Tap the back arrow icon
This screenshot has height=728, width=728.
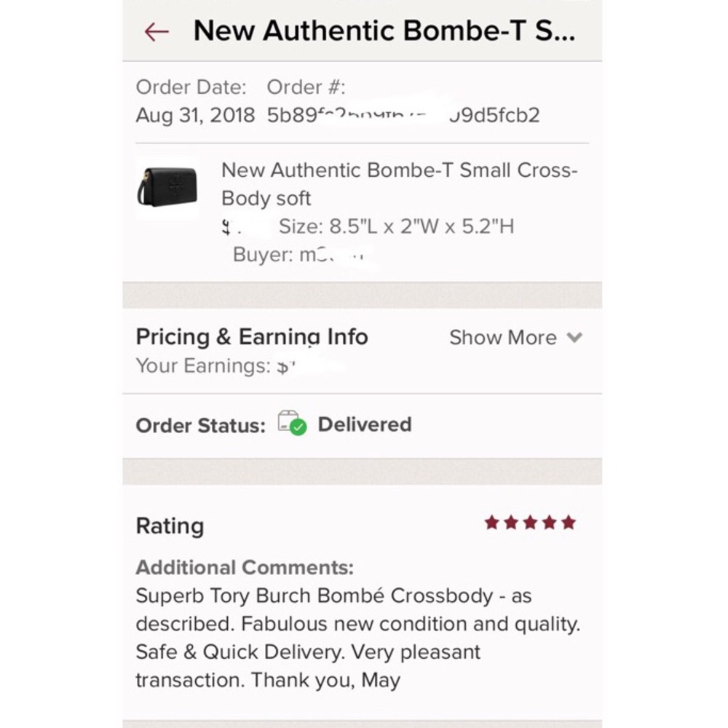pyautogui.click(x=156, y=31)
